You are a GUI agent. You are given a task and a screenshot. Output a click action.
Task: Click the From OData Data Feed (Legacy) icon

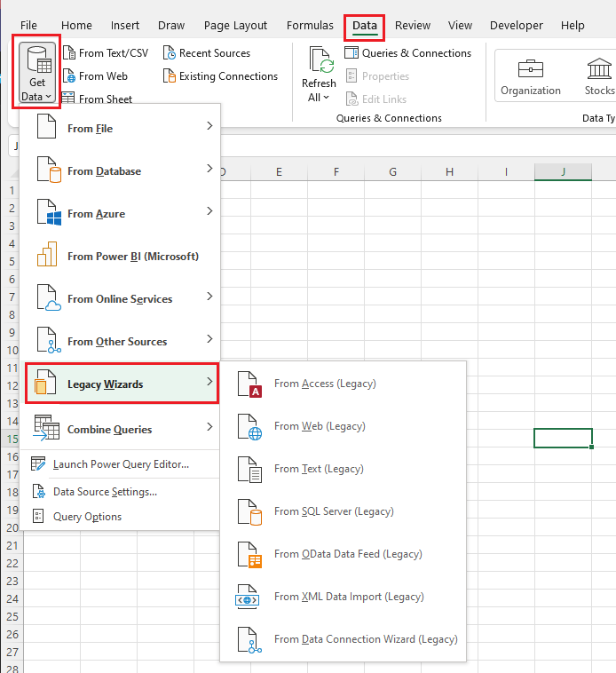pos(249,555)
